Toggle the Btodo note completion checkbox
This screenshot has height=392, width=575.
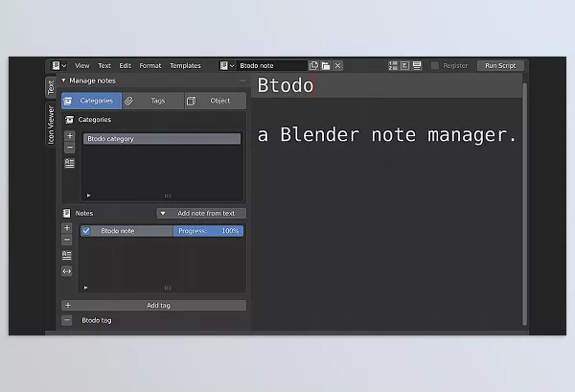coord(86,231)
